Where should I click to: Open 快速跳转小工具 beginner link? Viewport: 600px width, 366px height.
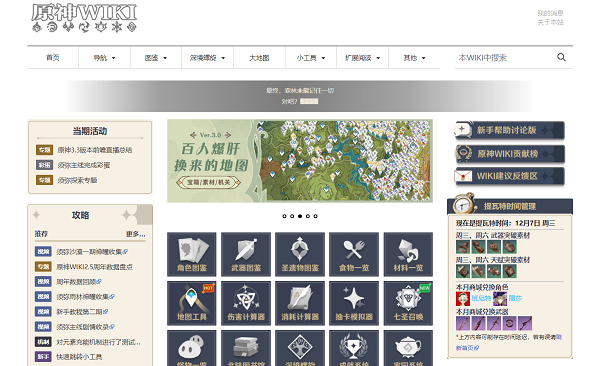point(79,357)
